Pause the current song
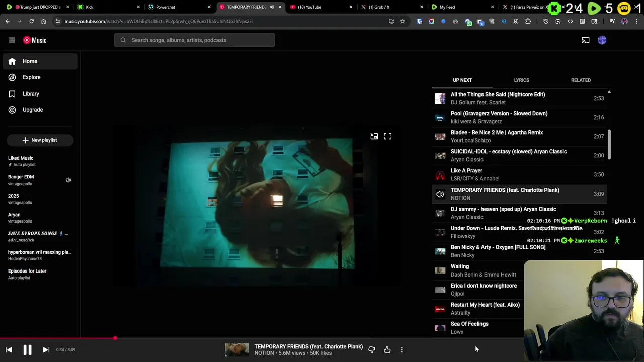Image resolution: width=644 pixels, height=362 pixels. pyautogui.click(x=27, y=350)
